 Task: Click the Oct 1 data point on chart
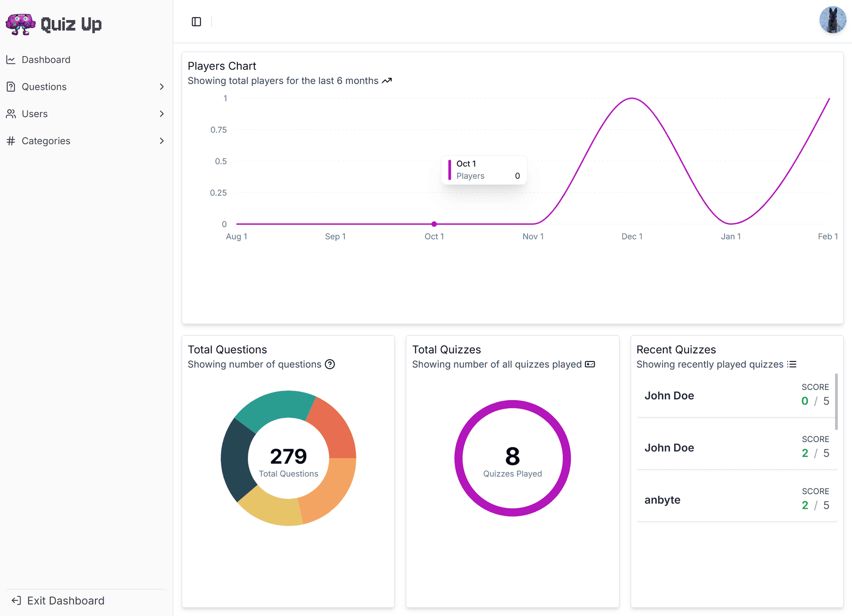[x=434, y=224]
